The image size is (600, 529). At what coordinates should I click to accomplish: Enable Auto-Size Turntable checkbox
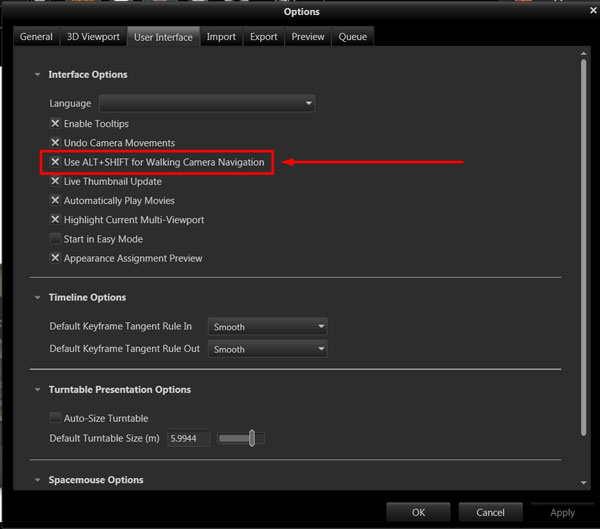[x=55, y=418]
